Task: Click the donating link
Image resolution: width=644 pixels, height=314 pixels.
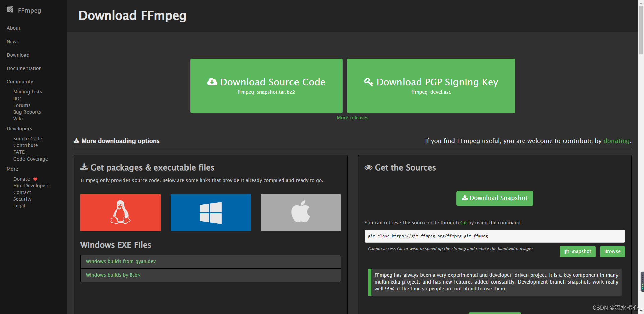Action: coord(616,141)
